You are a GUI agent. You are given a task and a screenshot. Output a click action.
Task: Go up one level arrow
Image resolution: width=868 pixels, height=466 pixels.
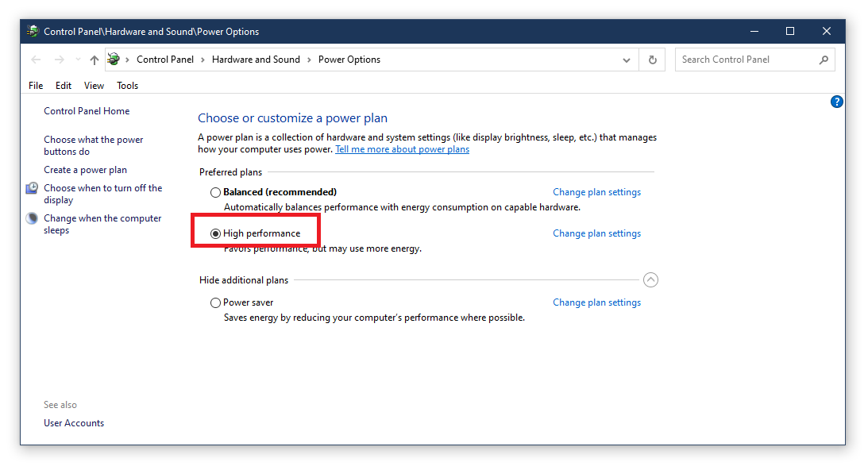(95, 60)
